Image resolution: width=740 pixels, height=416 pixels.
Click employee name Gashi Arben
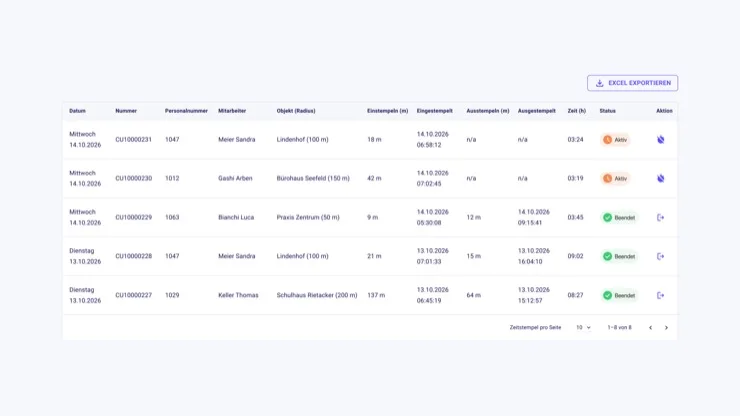[235, 178]
